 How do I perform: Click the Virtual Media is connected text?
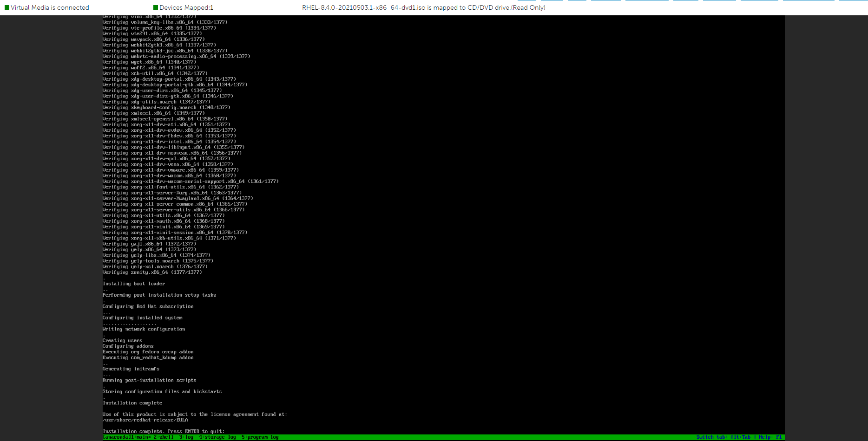pos(49,7)
